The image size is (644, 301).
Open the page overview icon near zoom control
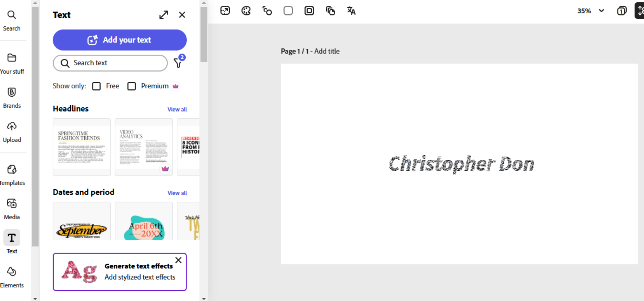[x=621, y=11]
